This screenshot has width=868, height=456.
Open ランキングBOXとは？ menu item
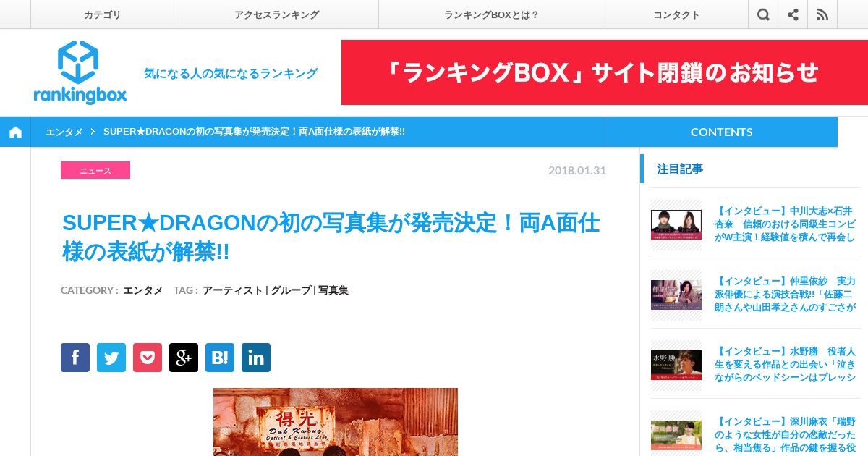tap(492, 14)
